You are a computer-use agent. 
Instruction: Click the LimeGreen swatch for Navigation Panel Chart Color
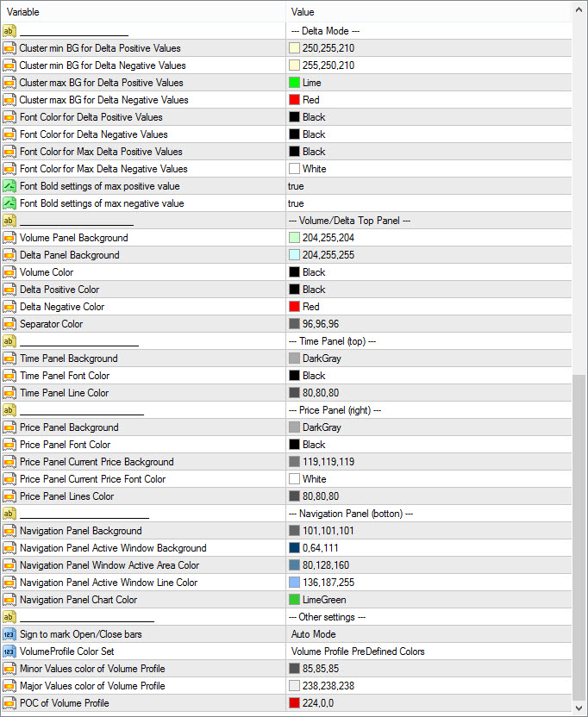click(295, 600)
